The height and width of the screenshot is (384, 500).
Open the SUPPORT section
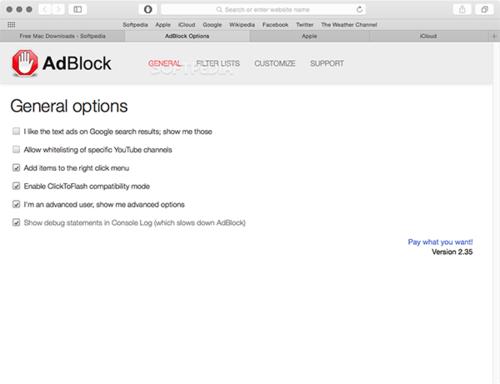click(327, 63)
